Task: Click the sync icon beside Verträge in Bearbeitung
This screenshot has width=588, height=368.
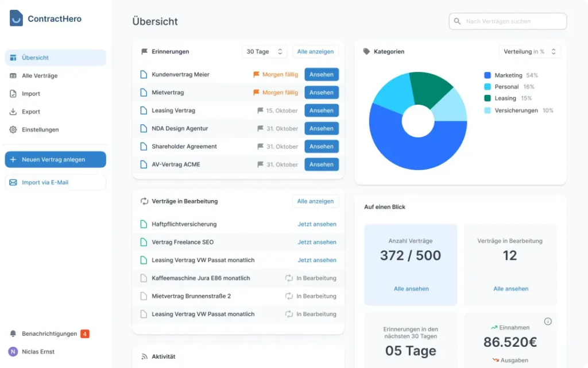Action: 144,201
